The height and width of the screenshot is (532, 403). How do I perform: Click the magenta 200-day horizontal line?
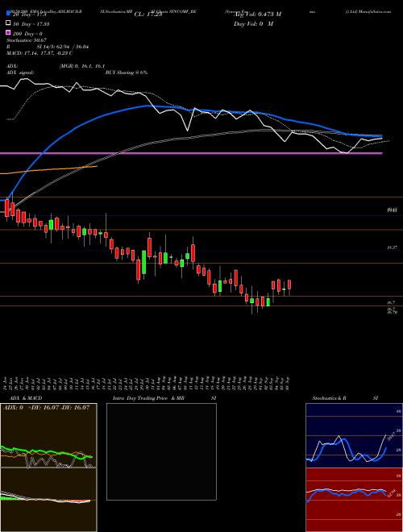[x=191, y=154]
